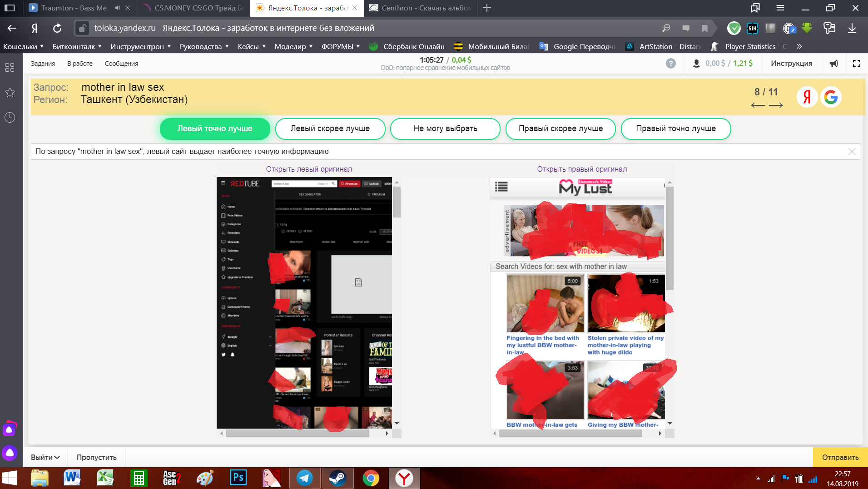This screenshot has width=868, height=489.
Task: Expand the Кейсы bookmarks folder
Action: [252, 46]
